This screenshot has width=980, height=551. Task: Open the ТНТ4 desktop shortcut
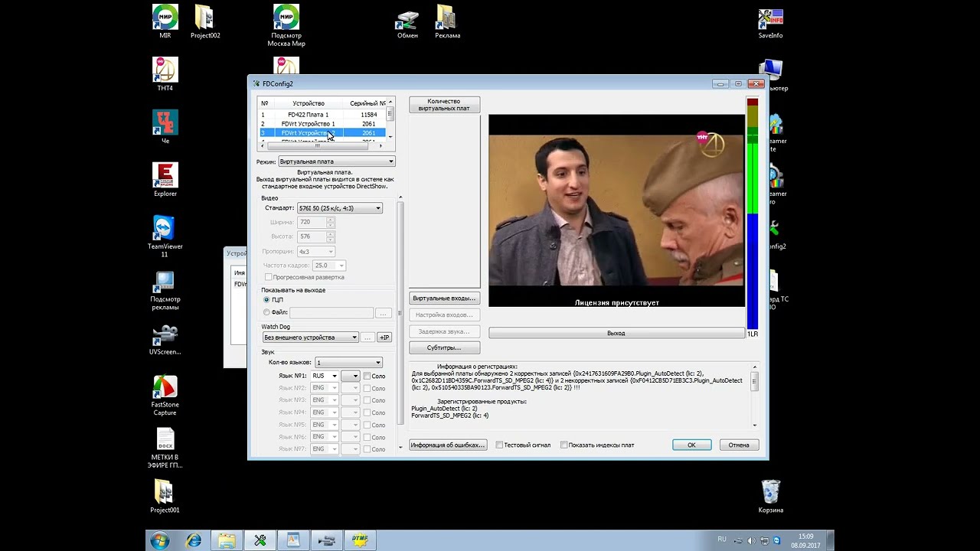pos(165,74)
